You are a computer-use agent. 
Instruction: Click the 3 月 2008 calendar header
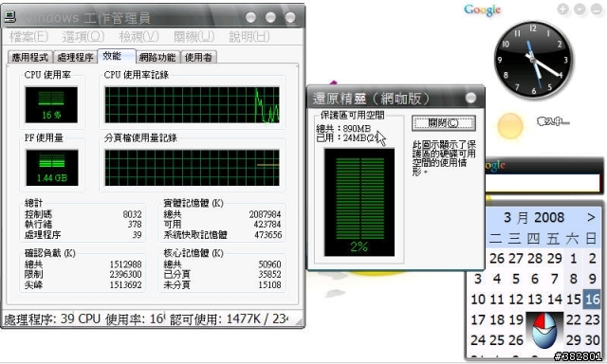534,217
